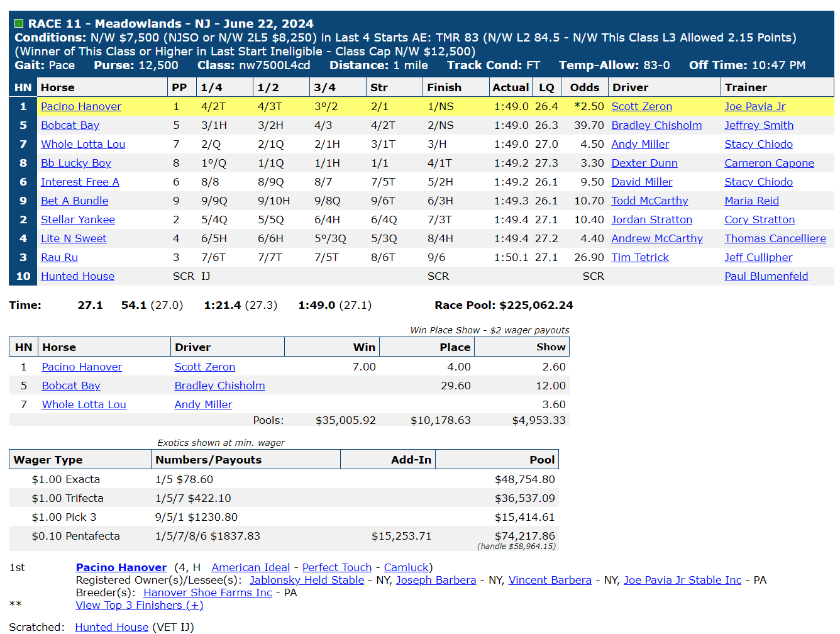Open Hunted House in the Scratched line
The image size is (840, 634).
coord(111,627)
